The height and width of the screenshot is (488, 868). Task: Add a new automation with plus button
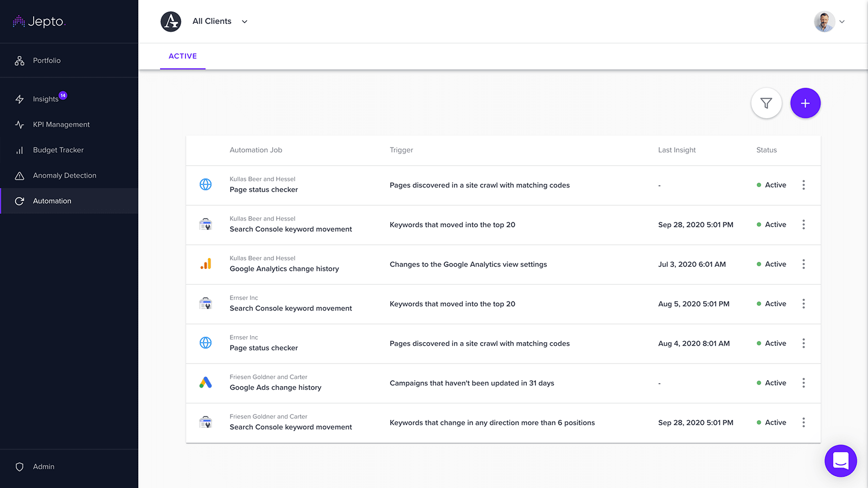pos(805,103)
